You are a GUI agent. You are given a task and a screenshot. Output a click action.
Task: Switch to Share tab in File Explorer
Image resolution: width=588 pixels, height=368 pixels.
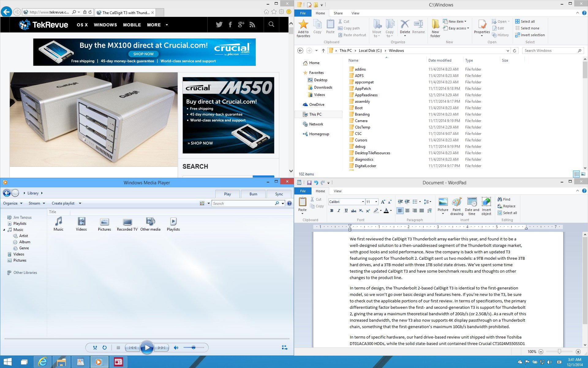tap(338, 13)
